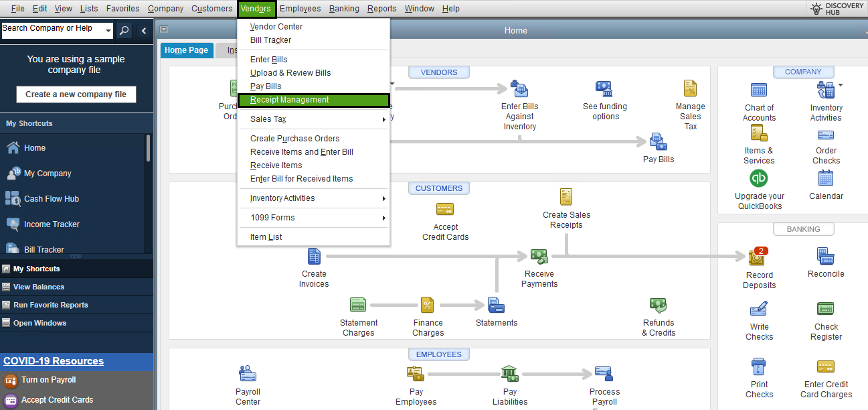Click the Statement Charges icon
The height and width of the screenshot is (410, 868).
[358, 305]
